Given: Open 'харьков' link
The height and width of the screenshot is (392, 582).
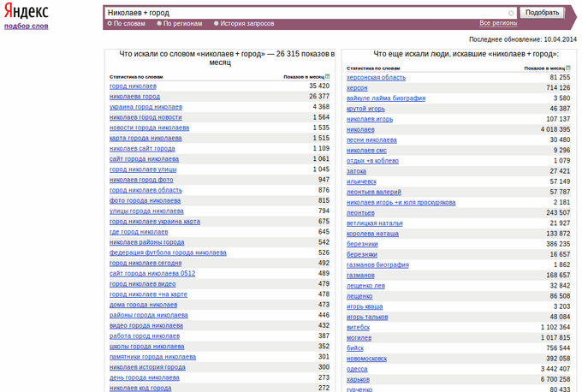Looking at the screenshot, I should [x=358, y=379].
